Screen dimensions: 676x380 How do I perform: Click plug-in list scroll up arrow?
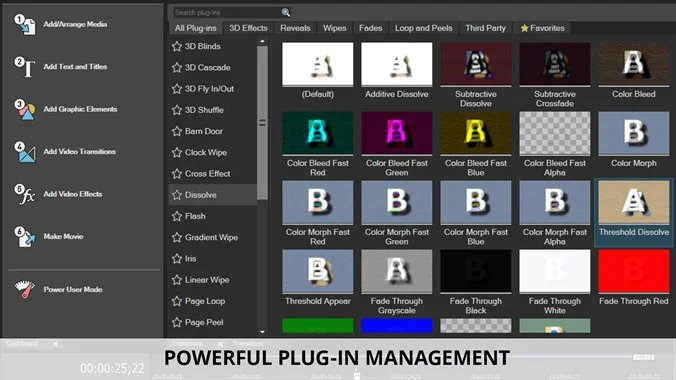pos(262,41)
